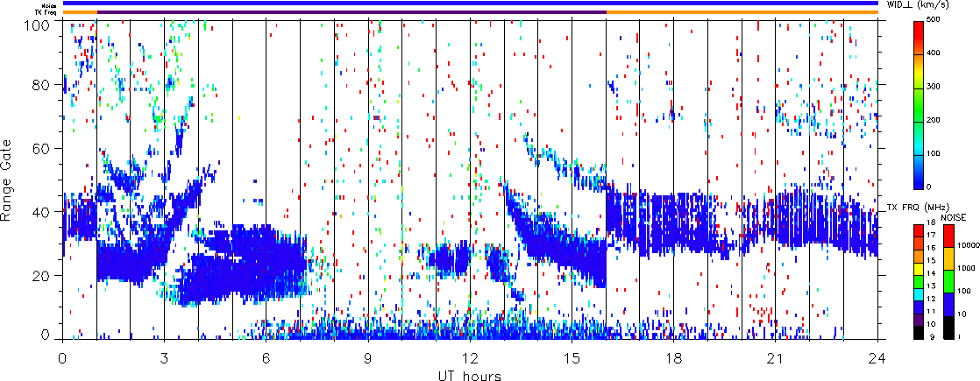Click the Range Gate tick label "40"
Screen dimensions: 980x381
coord(40,212)
